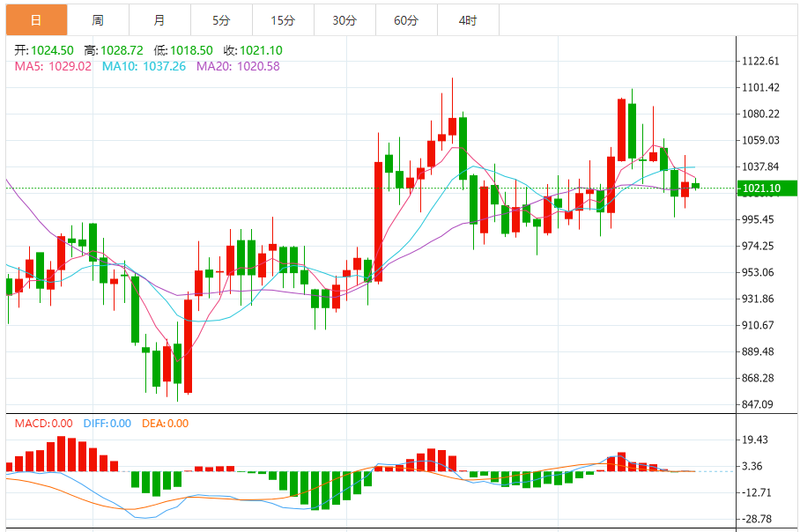800x532 pixels.
Task: Click the MA5: 1029.02 legend
Action: click(x=53, y=66)
